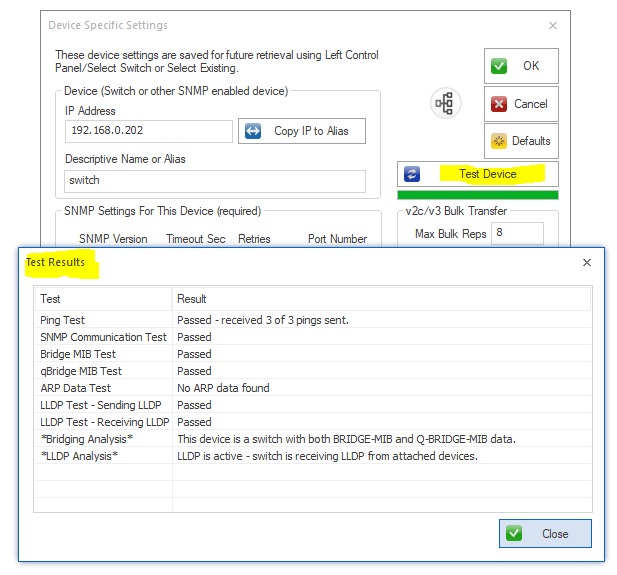The width and height of the screenshot is (617, 575).
Task: Select the *LLDP Analysis* row
Action: [313, 456]
